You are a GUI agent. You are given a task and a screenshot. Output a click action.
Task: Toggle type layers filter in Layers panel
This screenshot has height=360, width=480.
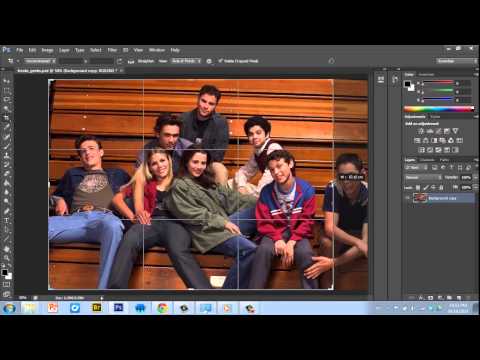451,167
